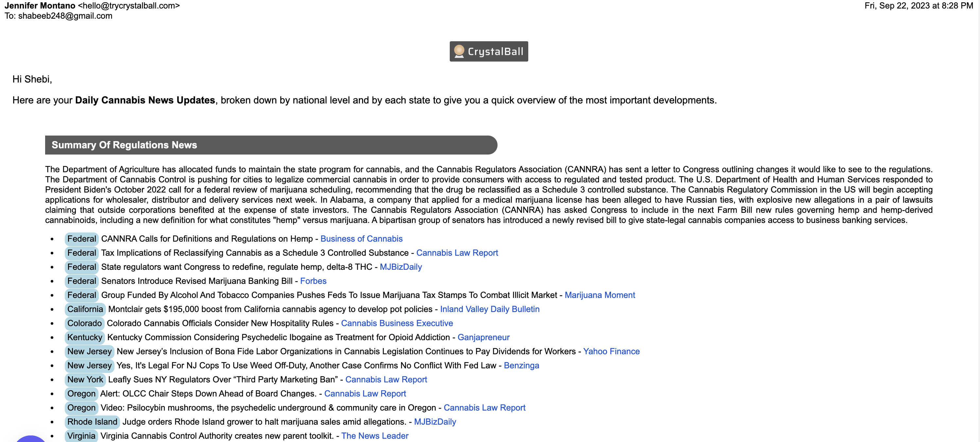Click headline about Montclair's $195,000 boost
980x442 pixels.
(271, 309)
